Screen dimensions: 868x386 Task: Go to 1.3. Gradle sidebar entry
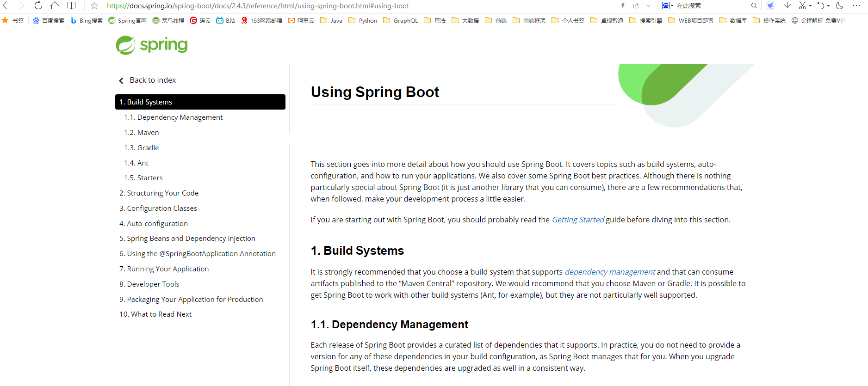coord(141,148)
